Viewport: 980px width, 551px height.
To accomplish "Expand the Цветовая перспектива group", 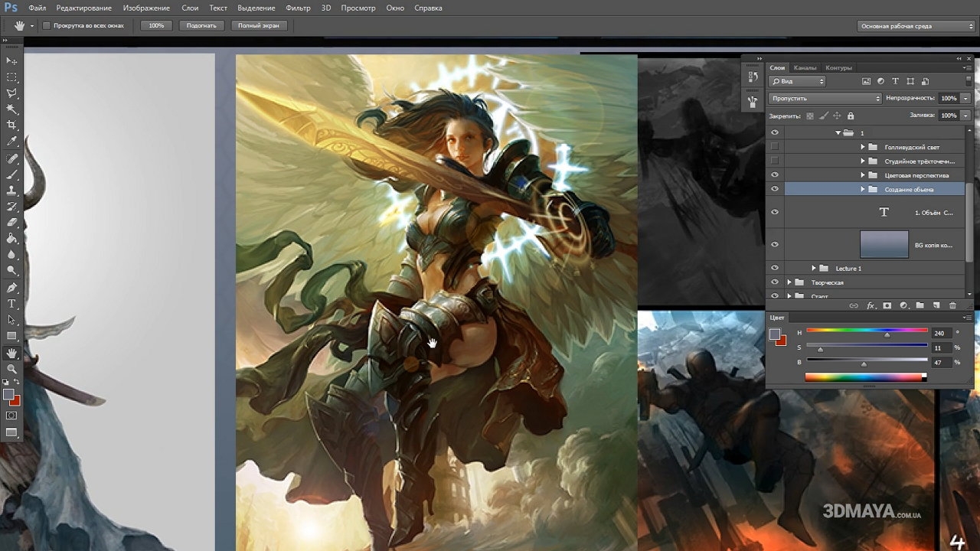I will [x=862, y=175].
